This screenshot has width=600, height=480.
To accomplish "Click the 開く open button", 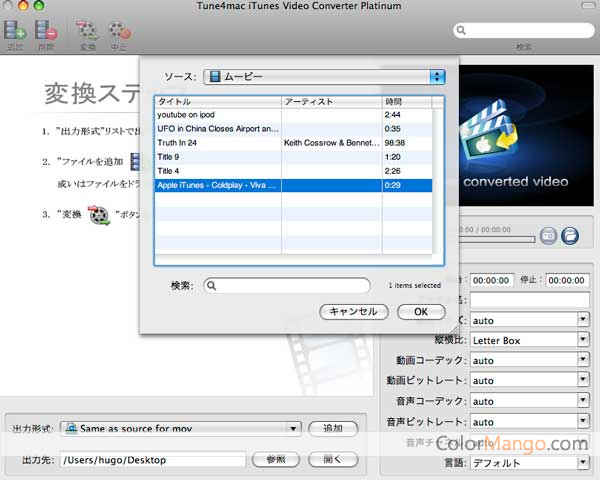I will 333,459.
